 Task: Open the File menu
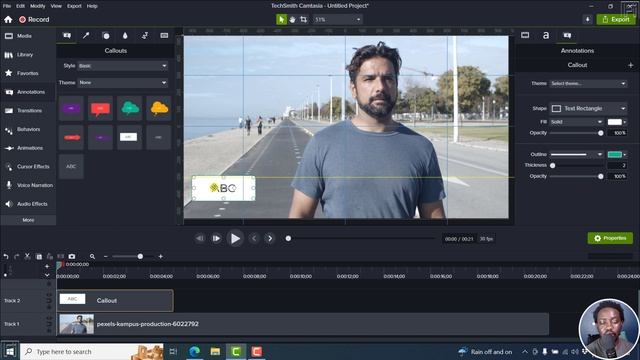pyautogui.click(x=7, y=6)
